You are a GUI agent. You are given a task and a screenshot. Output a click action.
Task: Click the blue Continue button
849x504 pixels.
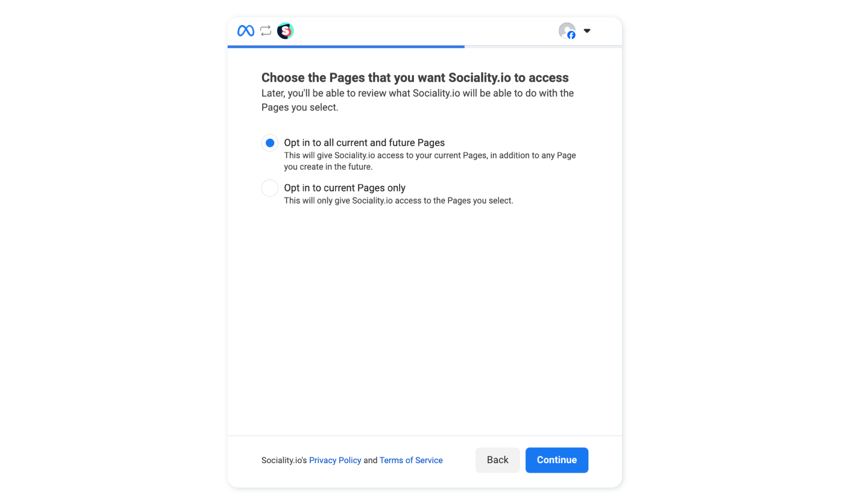click(557, 460)
